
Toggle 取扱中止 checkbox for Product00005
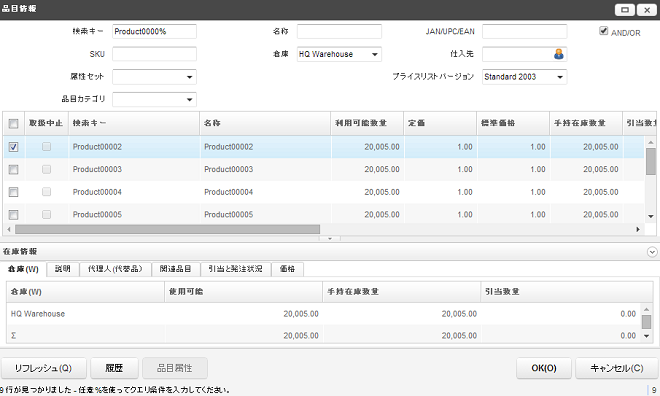click(x=46, y=215)
